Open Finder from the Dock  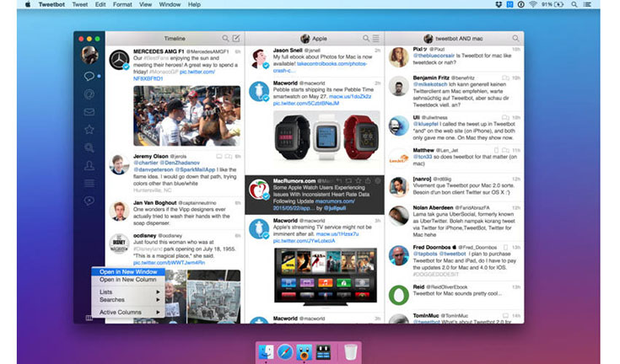[266, 351]
